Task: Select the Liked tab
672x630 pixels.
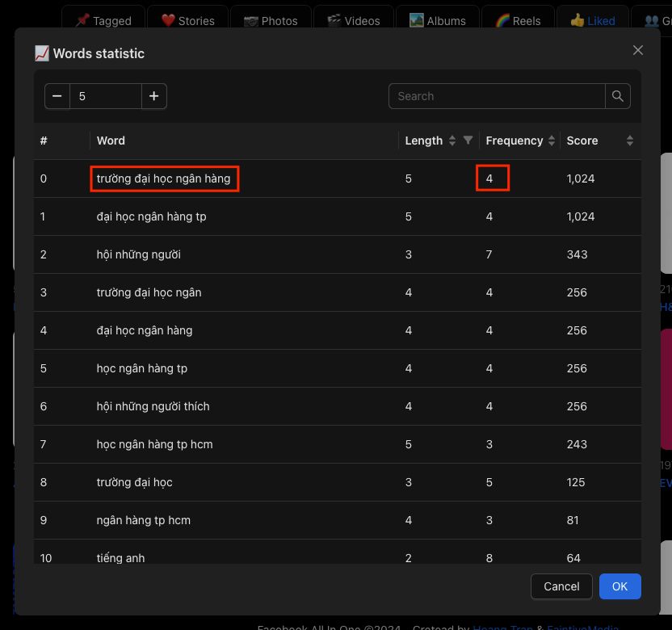Action: coord(593,20)
